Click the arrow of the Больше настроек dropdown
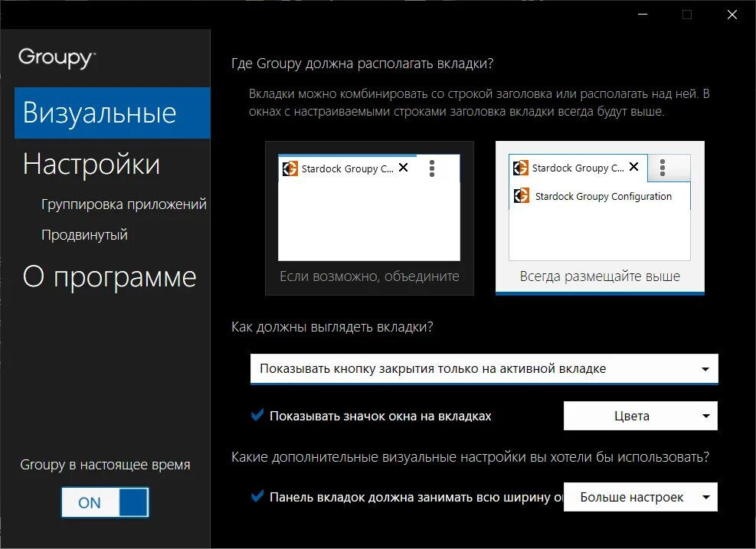 [706, 498]
